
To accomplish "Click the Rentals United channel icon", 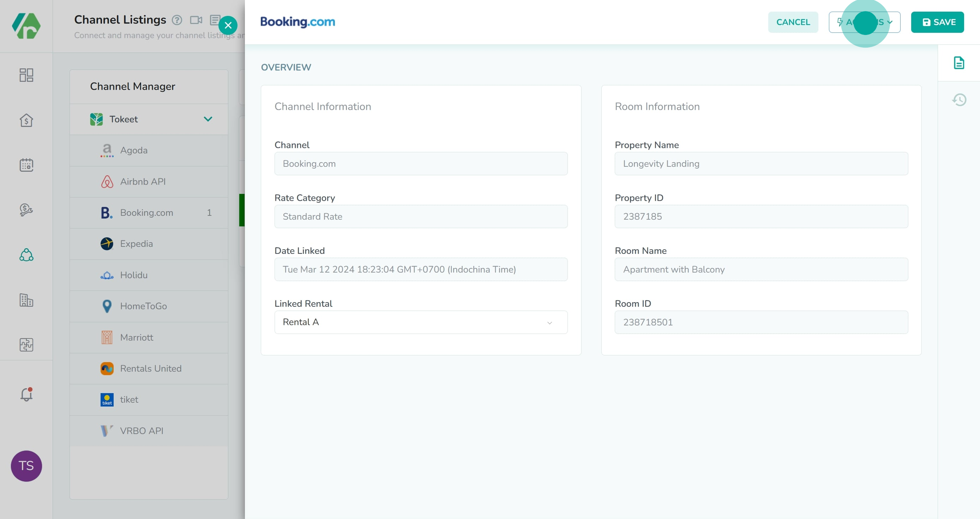I will pos(106,368).
